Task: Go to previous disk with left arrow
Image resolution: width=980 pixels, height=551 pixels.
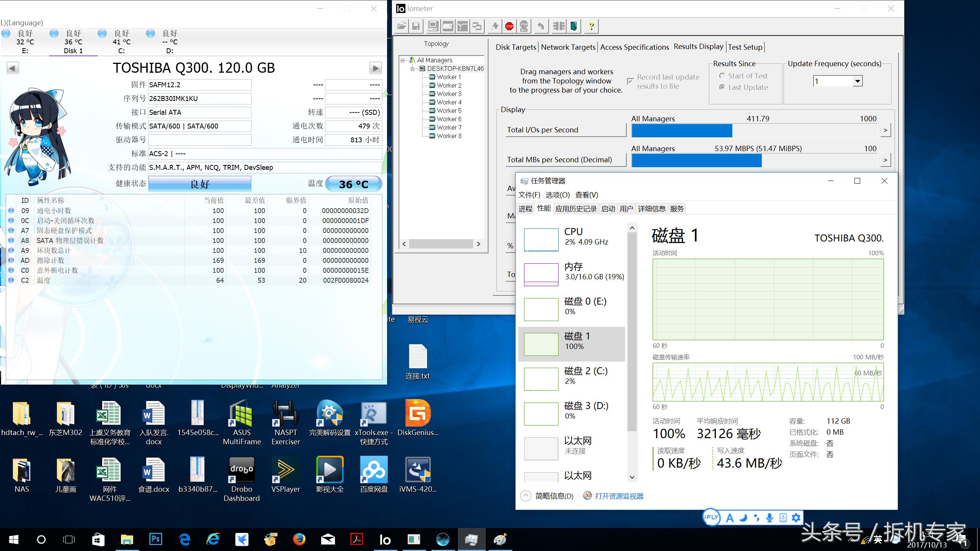Action: coord(13,68)
